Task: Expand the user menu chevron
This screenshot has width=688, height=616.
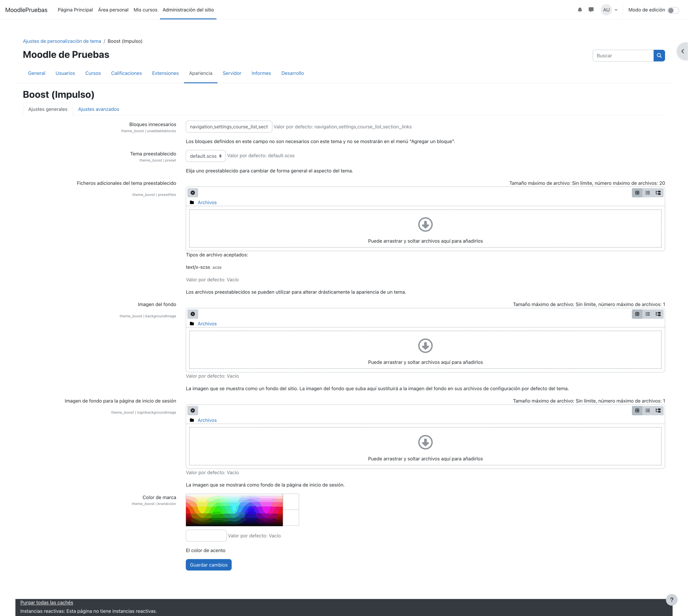Action: (616, 10)
